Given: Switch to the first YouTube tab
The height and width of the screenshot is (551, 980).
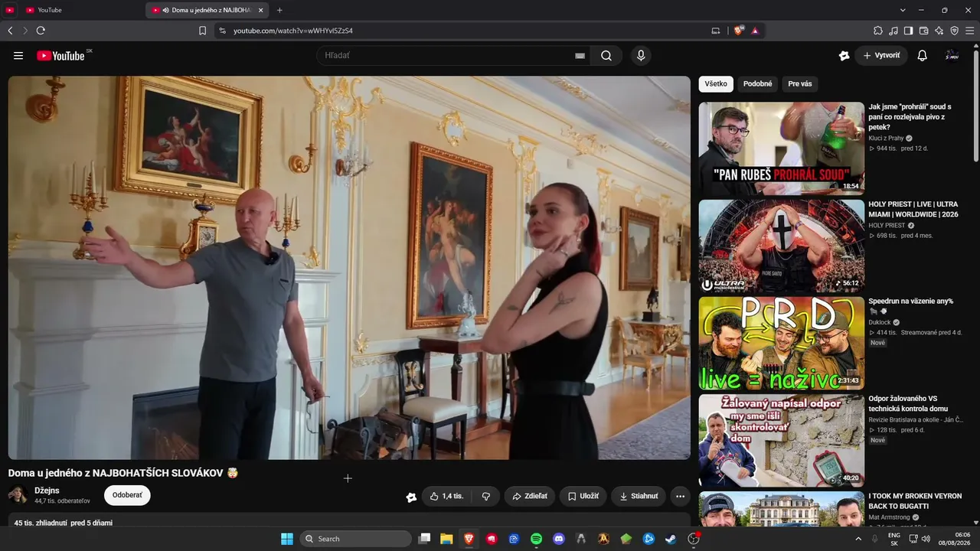Looking at the screenshot, I should (82, 10).
